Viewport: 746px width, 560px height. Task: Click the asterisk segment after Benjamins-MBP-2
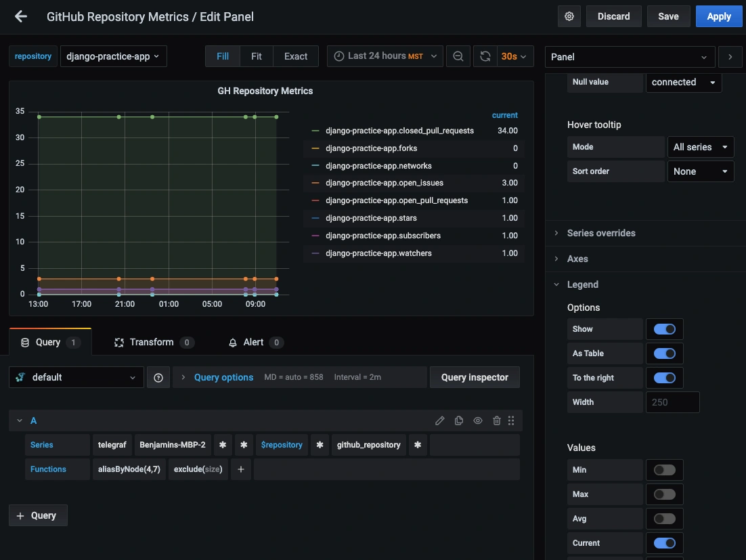pyautogui.click(x=223, y=445)
